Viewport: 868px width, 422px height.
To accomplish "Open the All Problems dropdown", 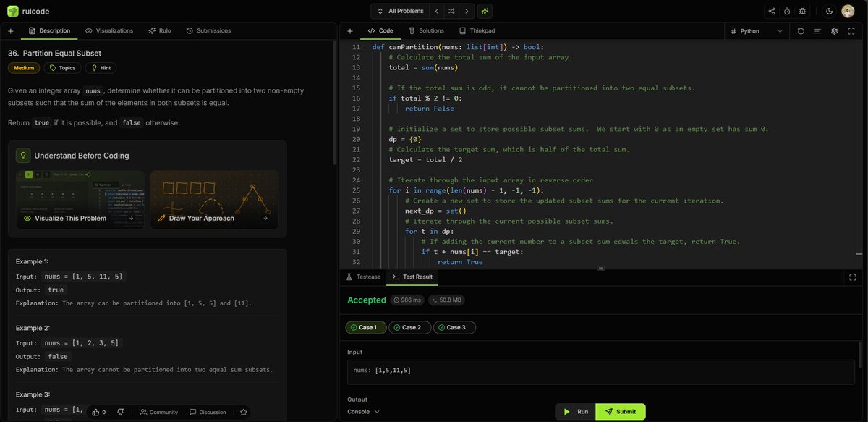I will [400, 11].
